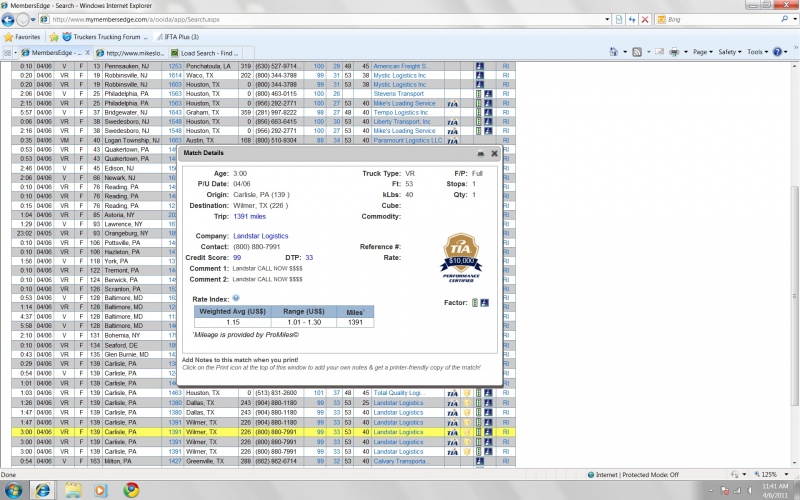This screenshot has width=800, height=500.
Task: Launch Windows Media Player from taskbar
Action: (101, 490)
